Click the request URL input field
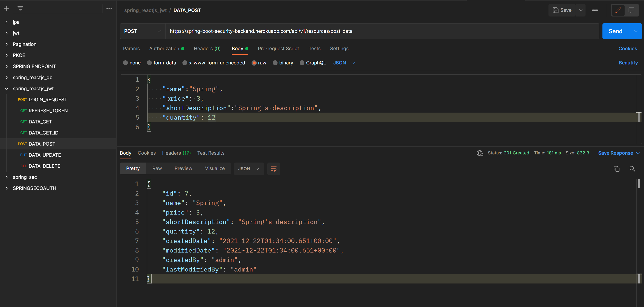 click(x=382, y=31)
